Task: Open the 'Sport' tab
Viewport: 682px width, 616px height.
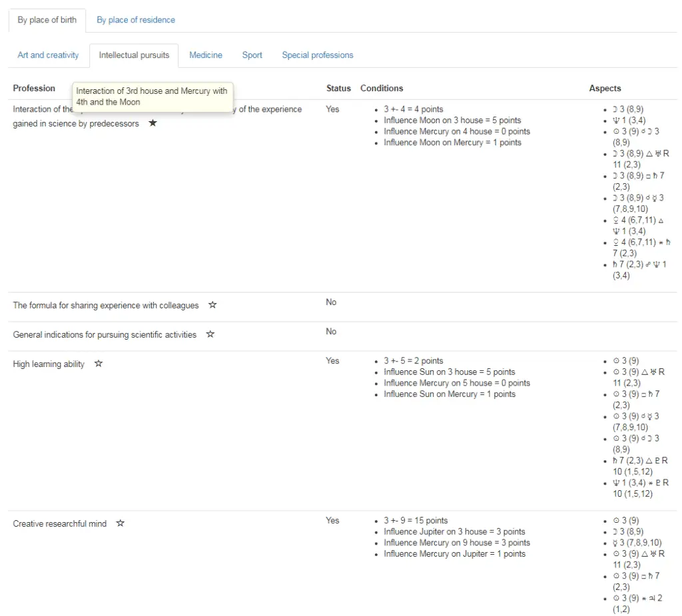Action: click(x=252, y=55)
